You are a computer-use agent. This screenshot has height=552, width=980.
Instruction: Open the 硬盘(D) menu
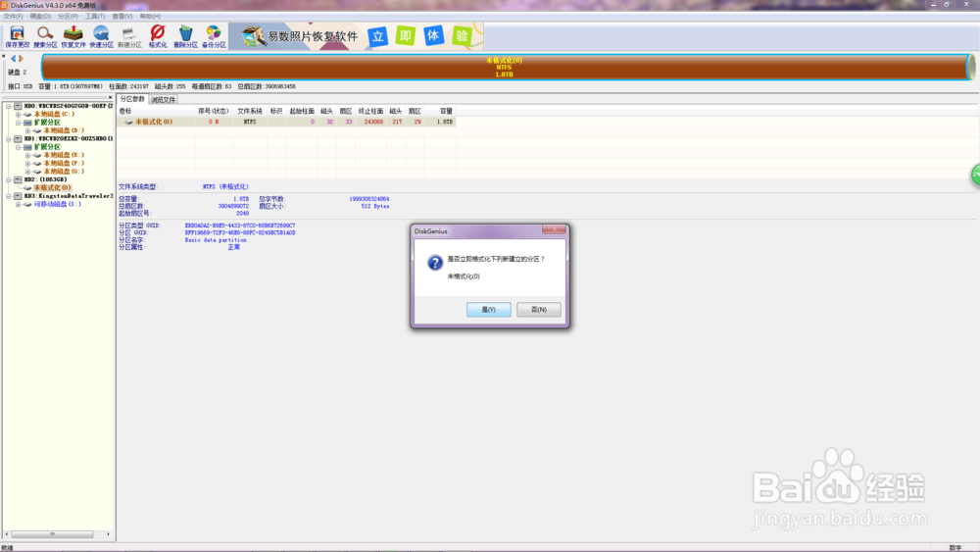click(x=40, y=17)
